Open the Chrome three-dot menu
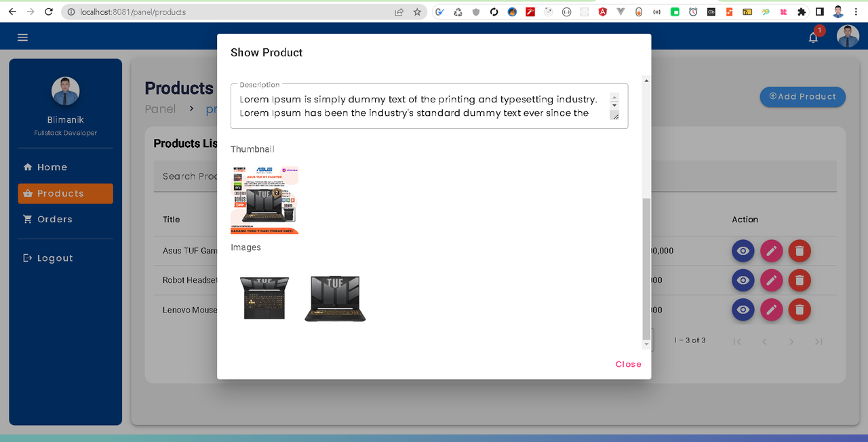 click(x=856, y=12)
